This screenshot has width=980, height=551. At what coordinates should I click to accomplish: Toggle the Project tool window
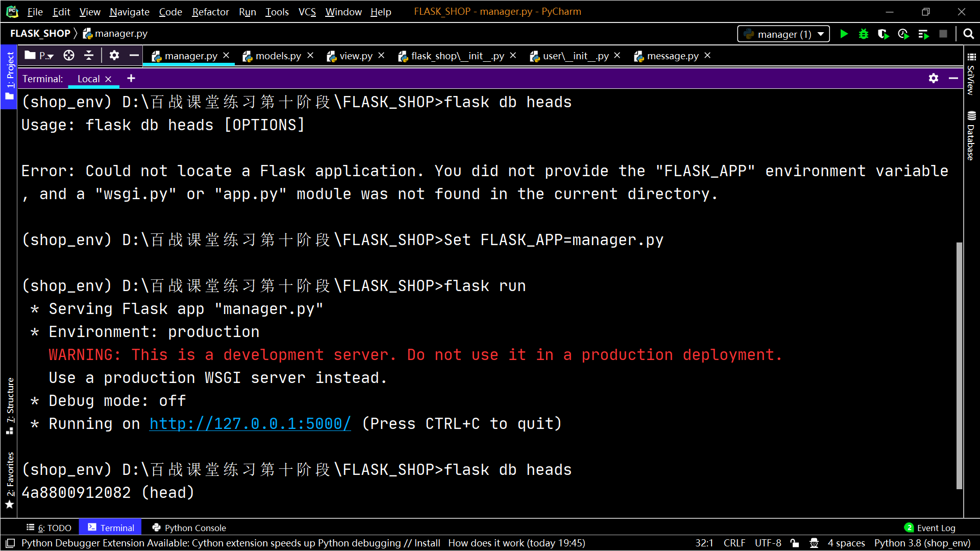[x=9, y=76]
